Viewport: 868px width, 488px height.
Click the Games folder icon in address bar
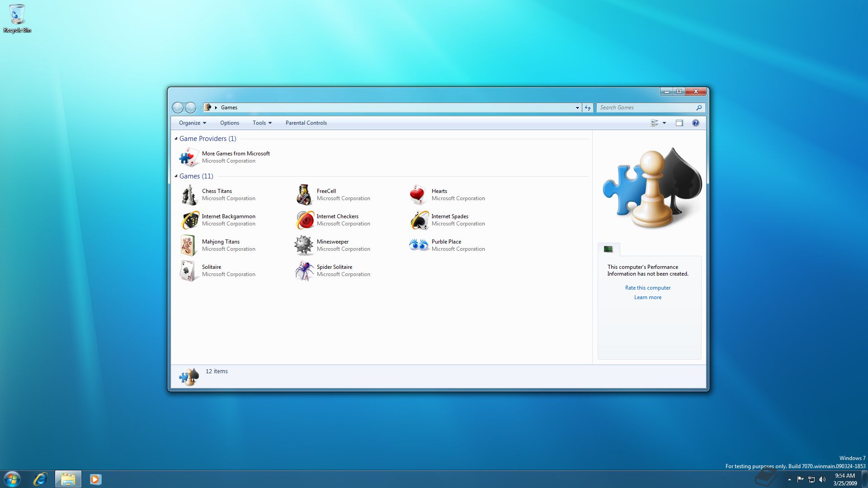point(208,107)
